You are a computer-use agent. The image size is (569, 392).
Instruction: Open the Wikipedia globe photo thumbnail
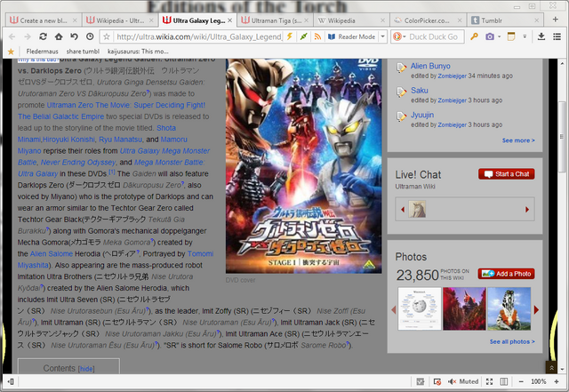[420, 308]
